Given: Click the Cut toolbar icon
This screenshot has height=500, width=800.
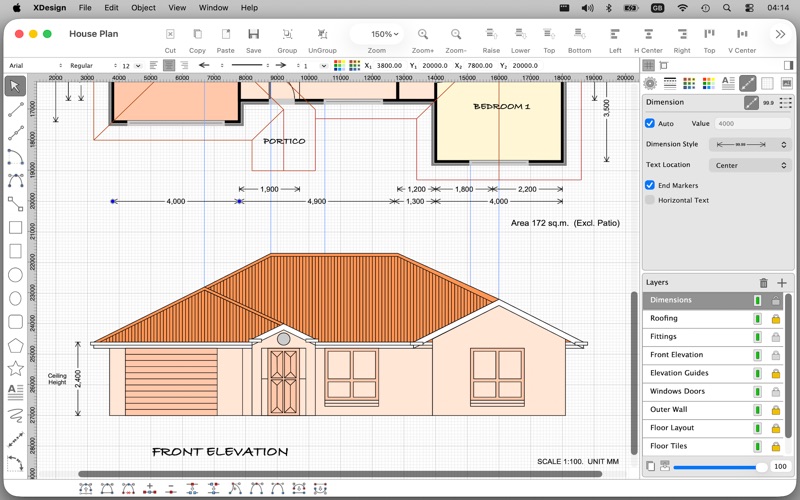Looking at the screenshot, I should pos(170,34).
